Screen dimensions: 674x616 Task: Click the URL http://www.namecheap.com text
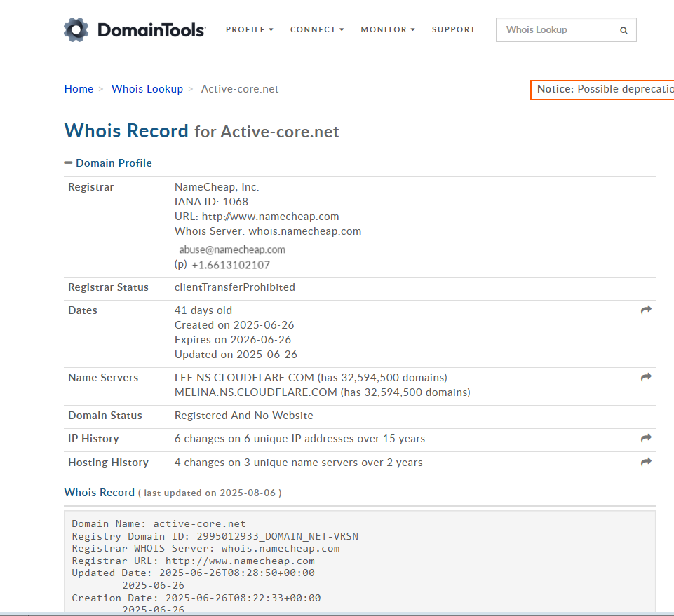point(257,216)
